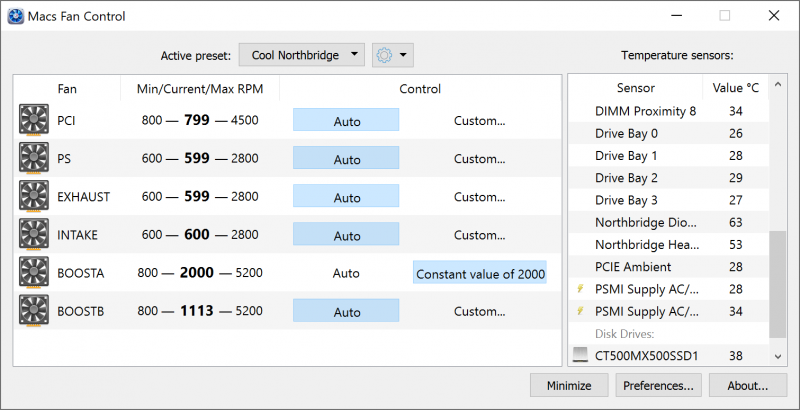Open the Active preset dropdown
This screenshot has height=410, width=800.
tap(301, 55)
